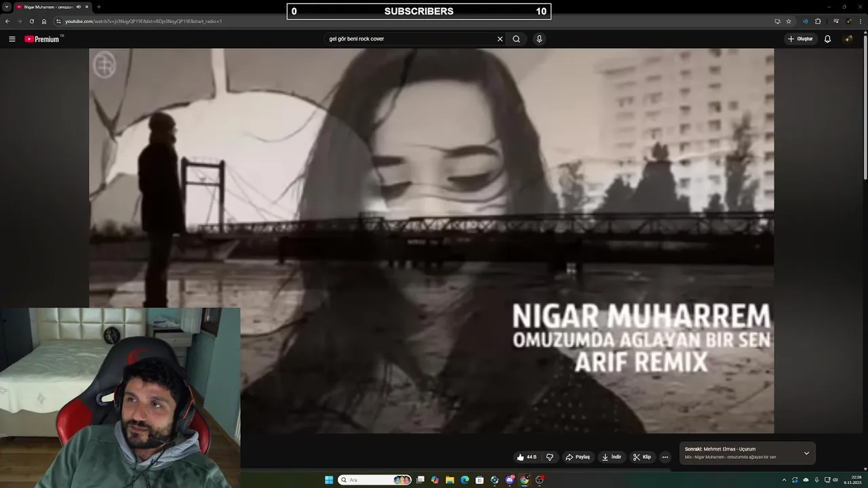Click the youtube.com address bar URL
868x488 pixels.
(x=143, y=21)
